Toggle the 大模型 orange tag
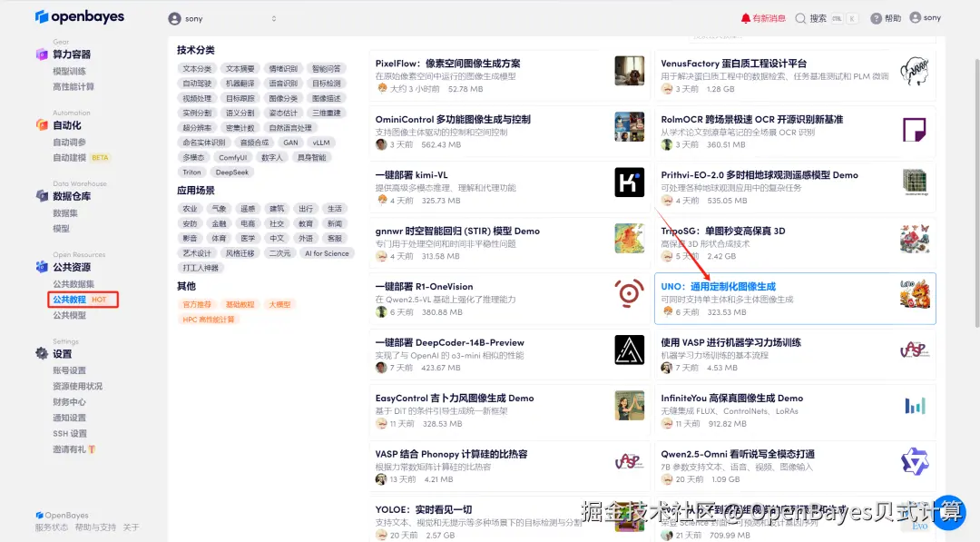The image size is (980, 542). [x=279, y=304]
